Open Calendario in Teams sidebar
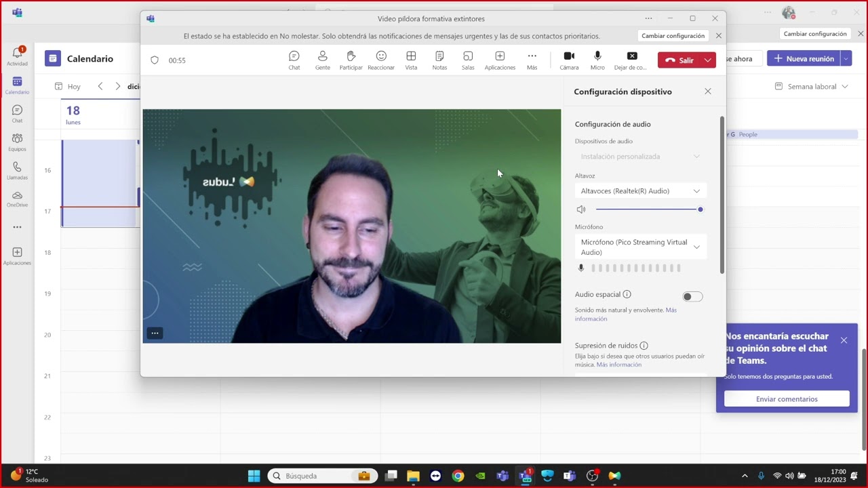 (17, 85)
